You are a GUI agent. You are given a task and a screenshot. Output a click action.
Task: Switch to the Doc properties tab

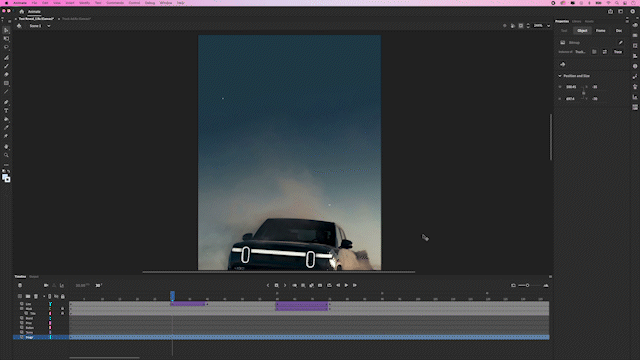coord(619,31)
